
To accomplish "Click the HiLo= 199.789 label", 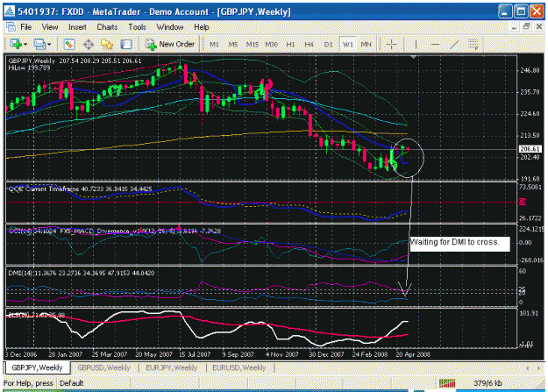I will tap(29, 68).
